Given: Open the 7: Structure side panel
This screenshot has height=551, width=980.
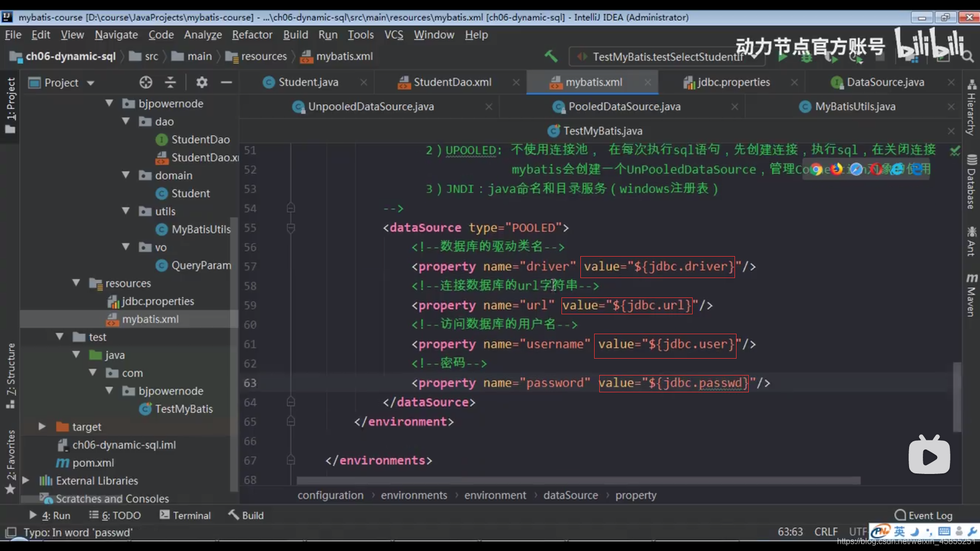Looking at the screenshot, I should pyautogui.click(x=10, y=375).
